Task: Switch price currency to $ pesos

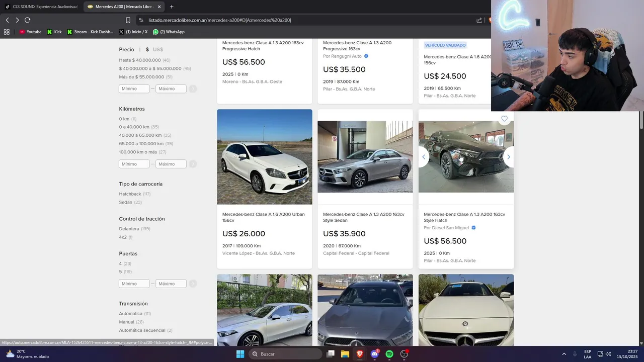Action: (147, 49)
